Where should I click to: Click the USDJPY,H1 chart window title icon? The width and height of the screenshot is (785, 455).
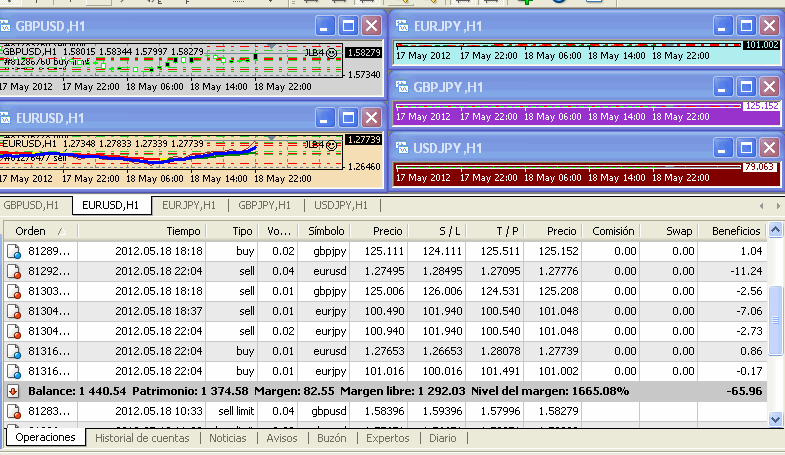[x=401, y=147]
